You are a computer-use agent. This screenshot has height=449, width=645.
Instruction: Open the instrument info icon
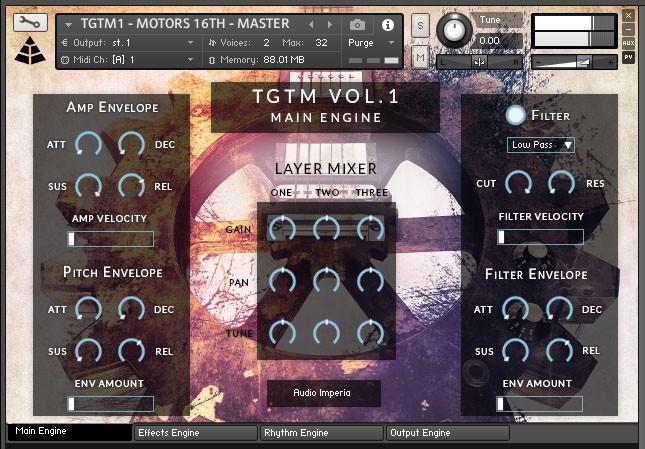(x=388, y=24)
